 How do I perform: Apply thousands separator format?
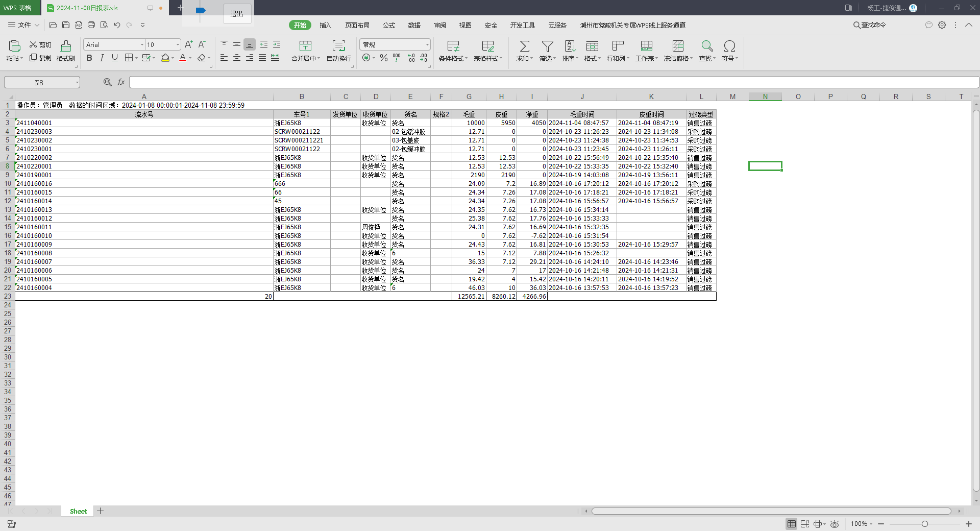(x=397, y=58)
